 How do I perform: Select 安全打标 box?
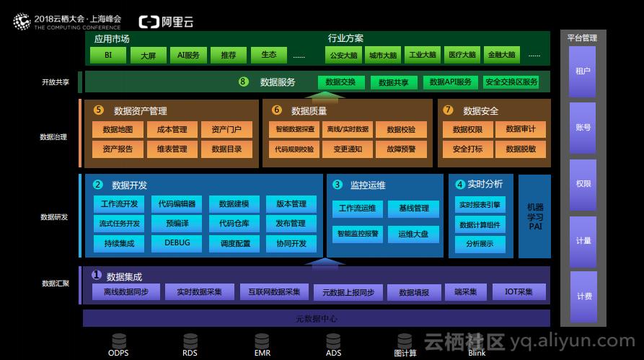(468, 149)
